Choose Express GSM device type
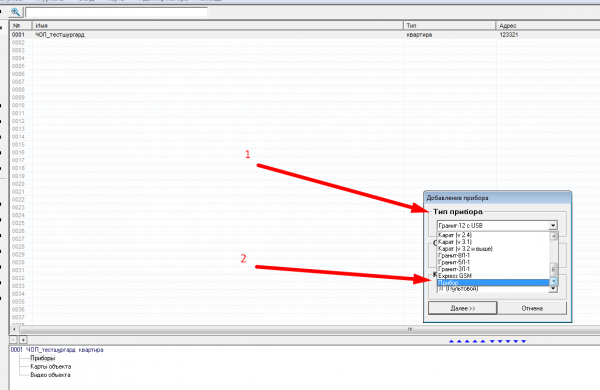 point(455,276)
